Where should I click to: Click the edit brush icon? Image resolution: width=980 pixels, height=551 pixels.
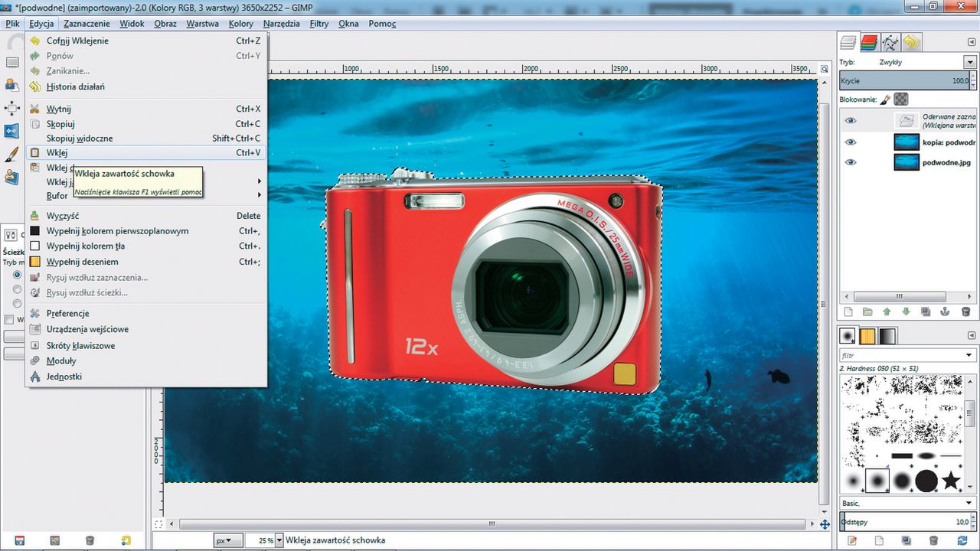point(852,540)
